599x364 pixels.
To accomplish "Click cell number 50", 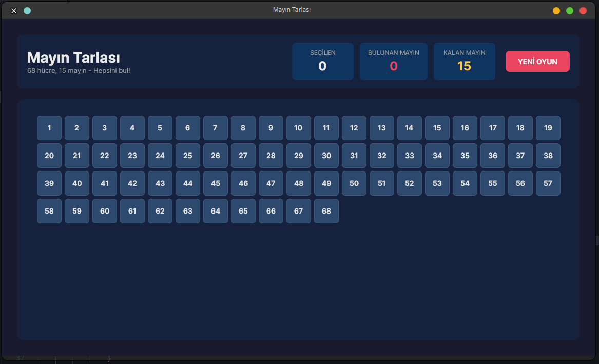I will pos(354,183).
